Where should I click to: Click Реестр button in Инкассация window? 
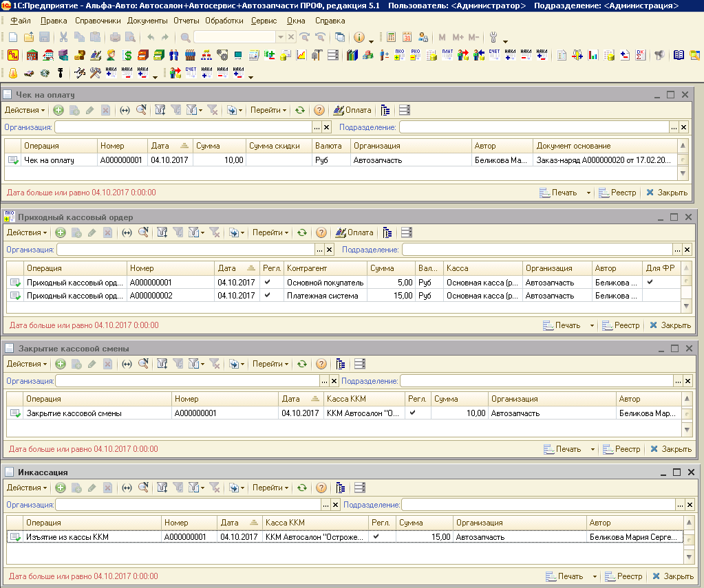tap(623, 576)
